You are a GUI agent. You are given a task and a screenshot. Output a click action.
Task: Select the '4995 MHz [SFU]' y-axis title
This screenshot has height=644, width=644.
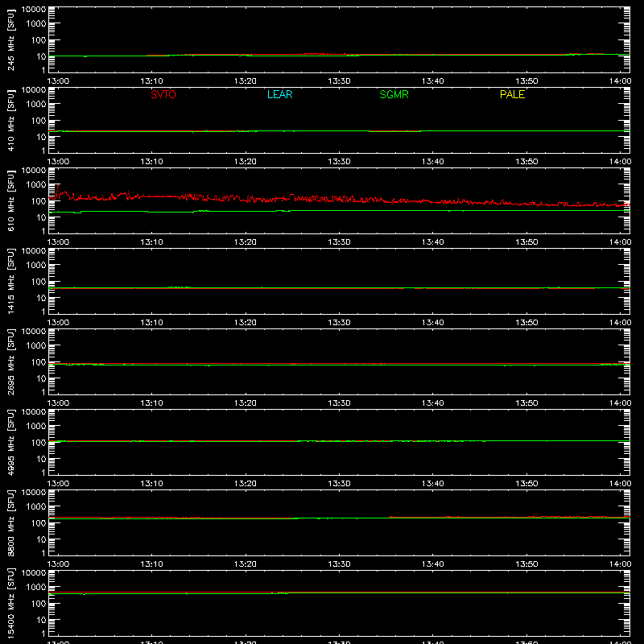tap(10, 442)
